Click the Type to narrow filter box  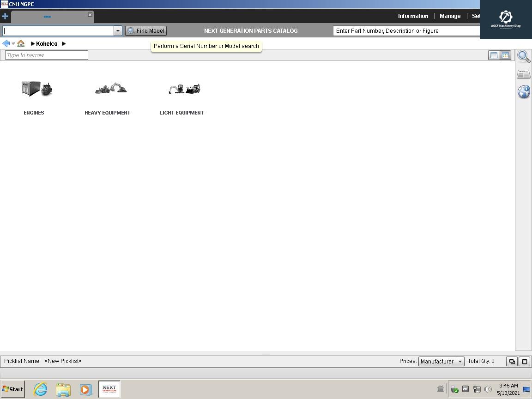[x=46, y=54]
